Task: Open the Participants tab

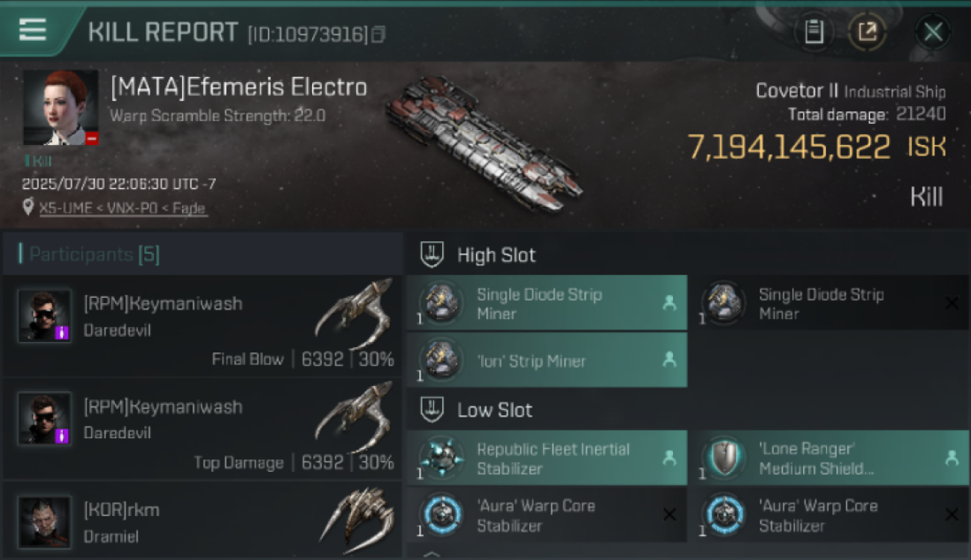Action: 93,255
